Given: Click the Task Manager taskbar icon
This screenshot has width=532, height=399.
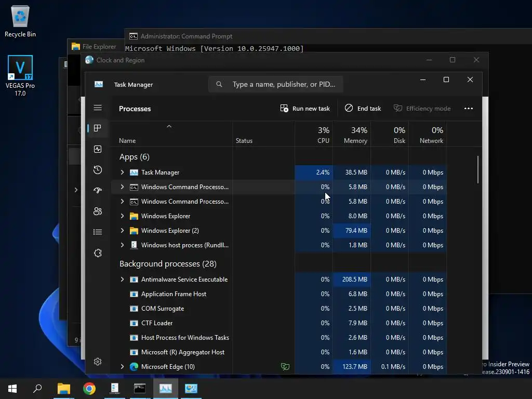Looking at the screenshot, I should pos(166,389).
